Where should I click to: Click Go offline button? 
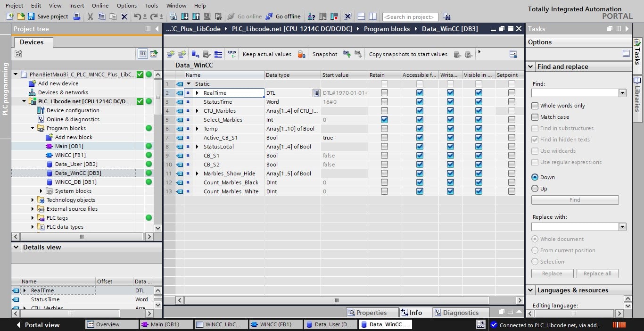pos(283,17)
